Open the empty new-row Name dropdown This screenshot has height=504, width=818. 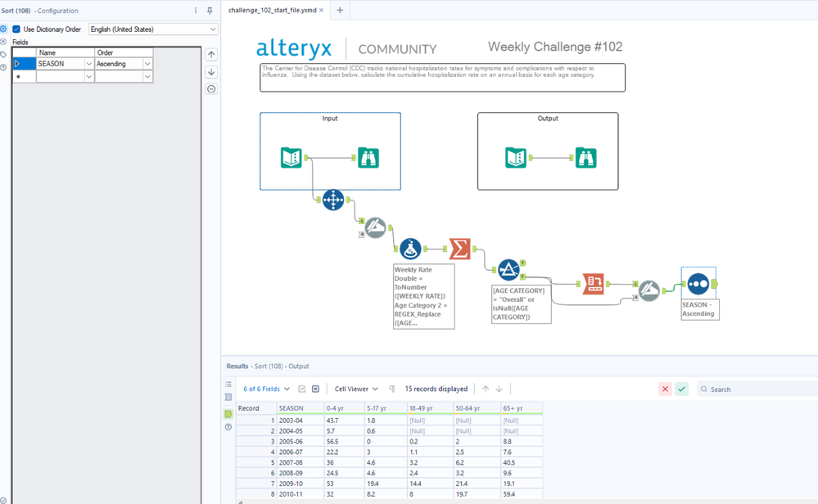[88, 77]
